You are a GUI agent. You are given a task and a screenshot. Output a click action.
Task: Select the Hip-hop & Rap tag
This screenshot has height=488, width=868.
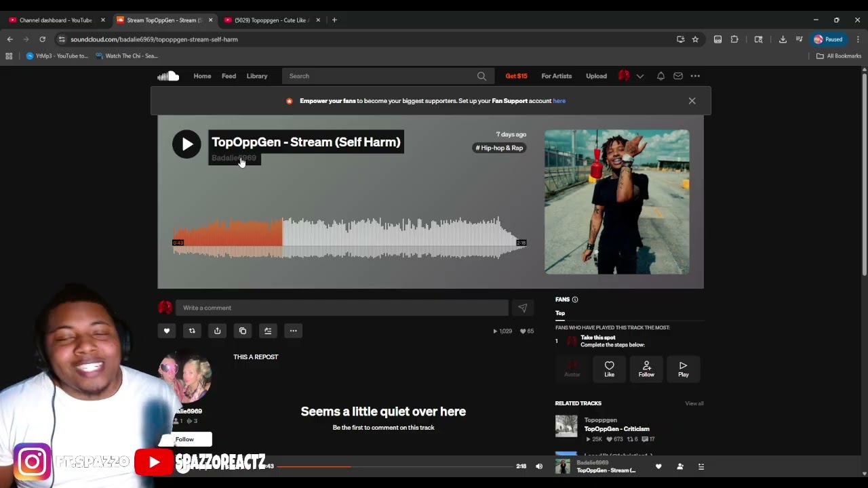point(499,148)
